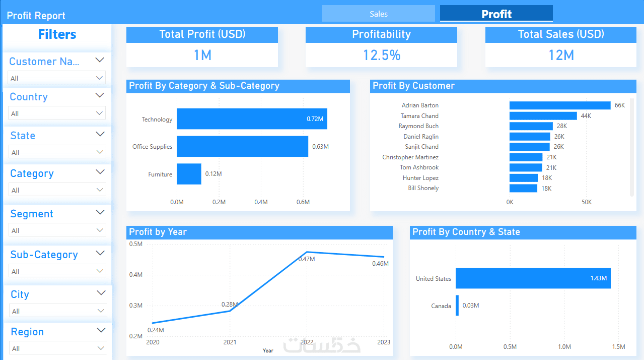Open the City 'All' dropdown
The width and height of the screenshot is (644, 360).
click(58, 311)
